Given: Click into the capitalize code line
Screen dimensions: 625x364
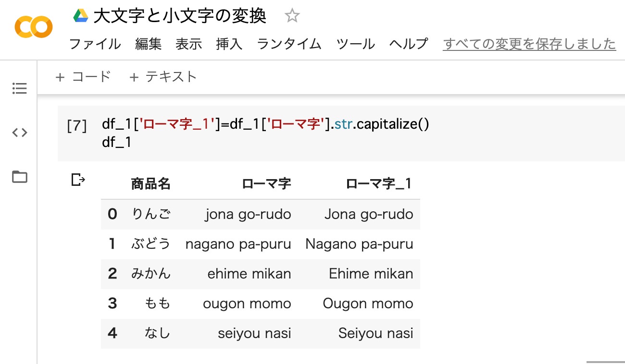Looking at the screenshot, I should 264,124.
